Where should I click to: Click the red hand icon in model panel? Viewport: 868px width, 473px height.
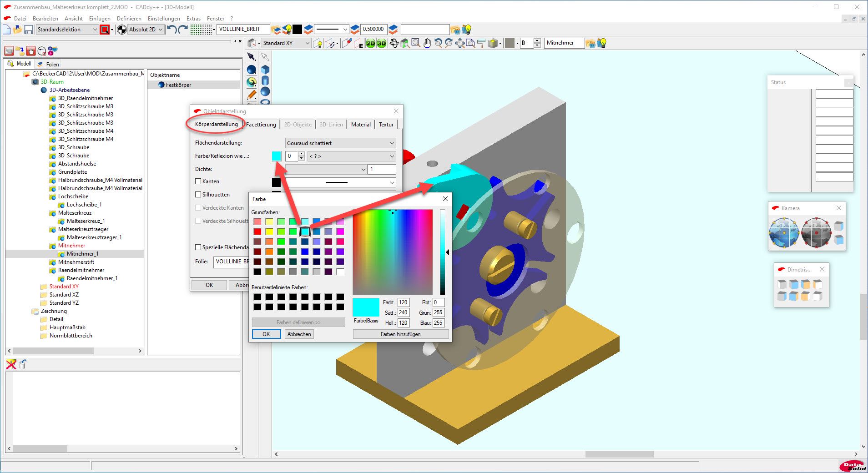(31, 50)
